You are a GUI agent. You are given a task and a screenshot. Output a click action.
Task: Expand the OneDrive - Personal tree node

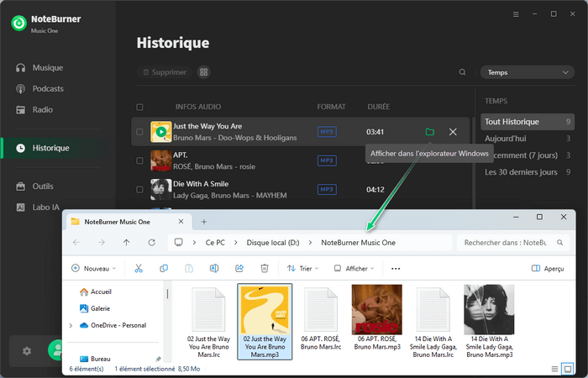[71, 326]
